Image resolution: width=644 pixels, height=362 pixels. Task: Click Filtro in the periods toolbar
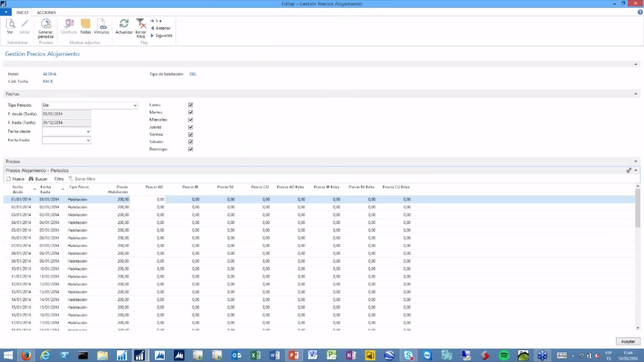(x=59, y=179)
